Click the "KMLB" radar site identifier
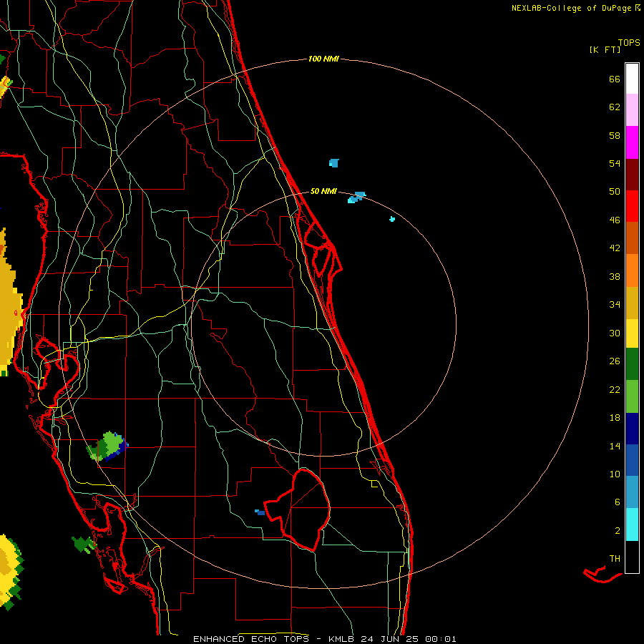Viewport: 644px width, 644px height. point(343,639)
